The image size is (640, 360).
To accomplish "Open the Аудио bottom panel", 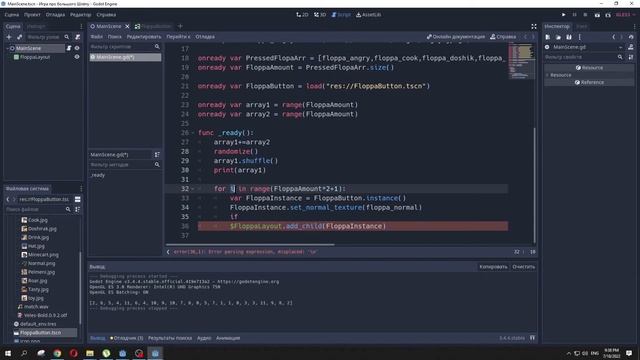I will (x=204, y=338).
